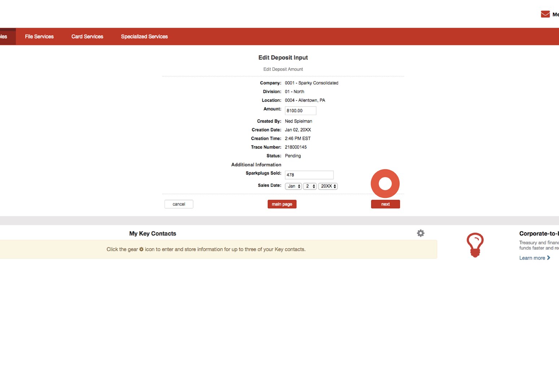
Task: Open the Card Services menu
Action: (x=87, y=36)
